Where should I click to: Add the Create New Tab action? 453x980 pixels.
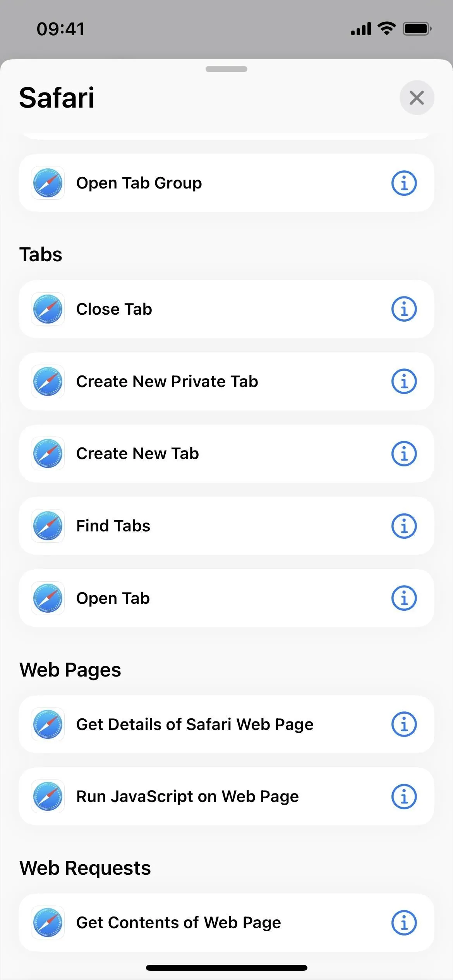(x=226, y=454)
